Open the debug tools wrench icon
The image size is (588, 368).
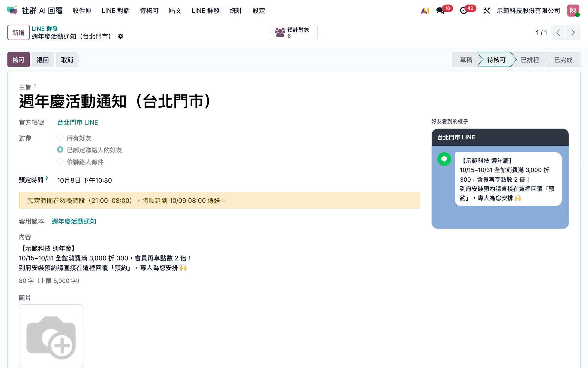(x=487, y=11)
